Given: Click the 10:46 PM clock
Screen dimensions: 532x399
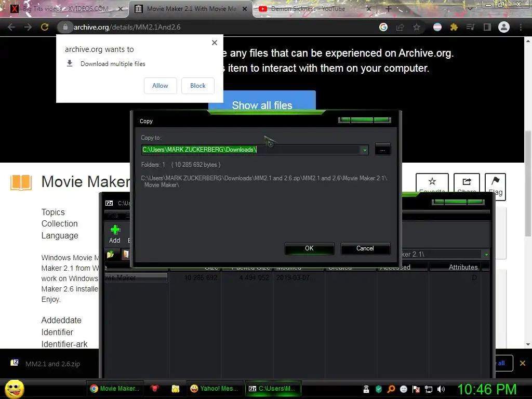Looking at the screenshot, I should pyautogui.click(x=487, y=389).
